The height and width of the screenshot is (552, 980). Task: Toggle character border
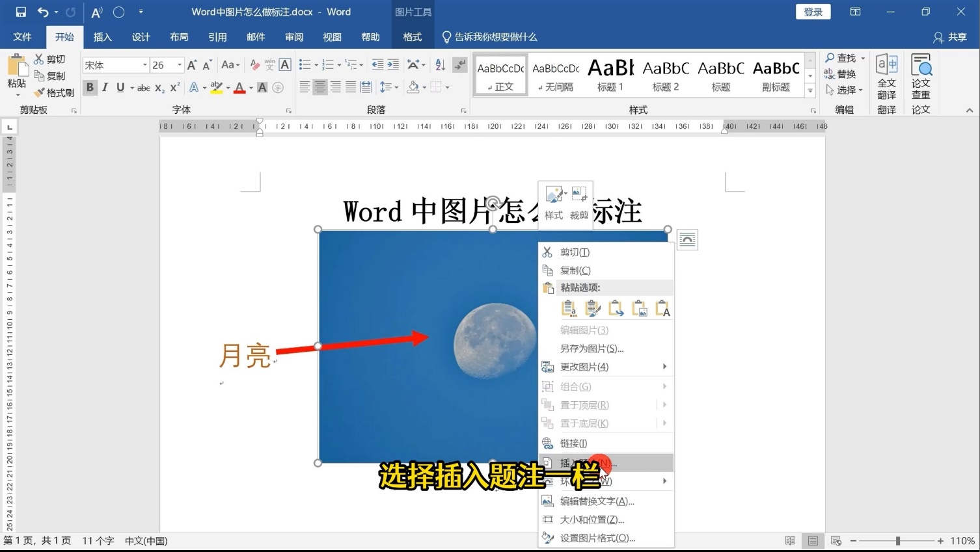coord(285,65)
